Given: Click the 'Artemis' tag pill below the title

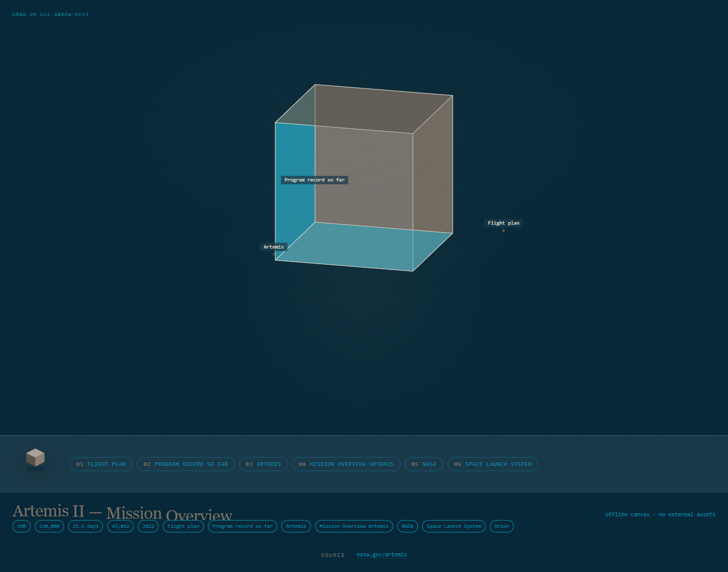Looking at the screenshot, I should point(296,526).
